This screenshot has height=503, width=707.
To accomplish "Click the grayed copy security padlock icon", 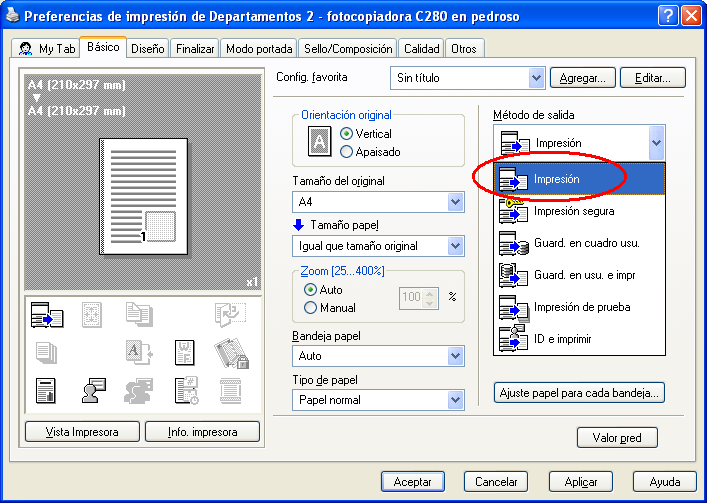I will tap(231, 353).
